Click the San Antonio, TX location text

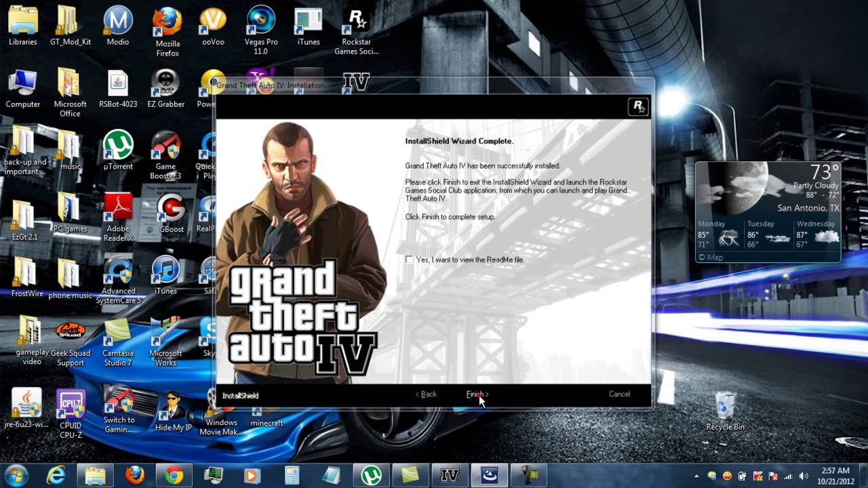tap(808, 208)
